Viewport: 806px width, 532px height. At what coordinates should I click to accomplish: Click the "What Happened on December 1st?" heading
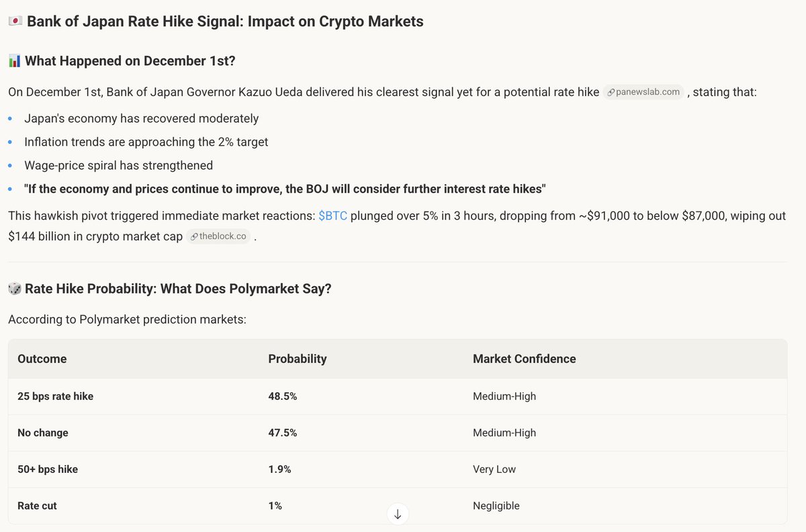pyautogui.click(x=130, y=61)
